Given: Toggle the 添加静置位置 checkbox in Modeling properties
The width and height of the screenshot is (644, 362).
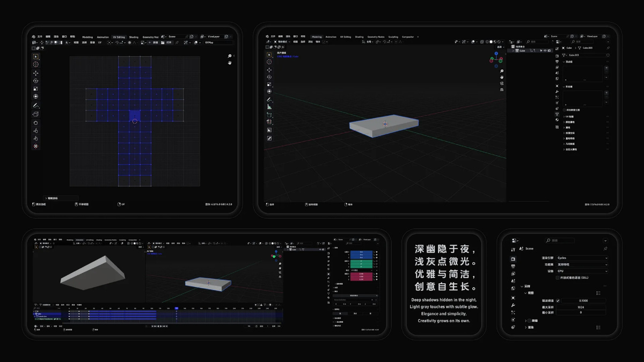Looking at the screenshot, I should (x=564, y=110).
